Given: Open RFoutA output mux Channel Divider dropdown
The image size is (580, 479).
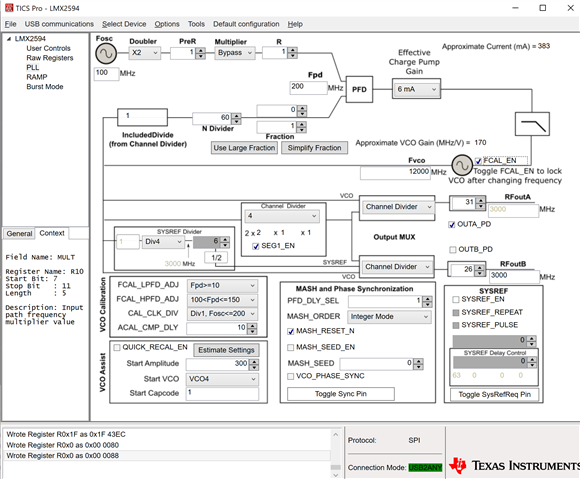Looking at the screenshot, I should point(398,207).
